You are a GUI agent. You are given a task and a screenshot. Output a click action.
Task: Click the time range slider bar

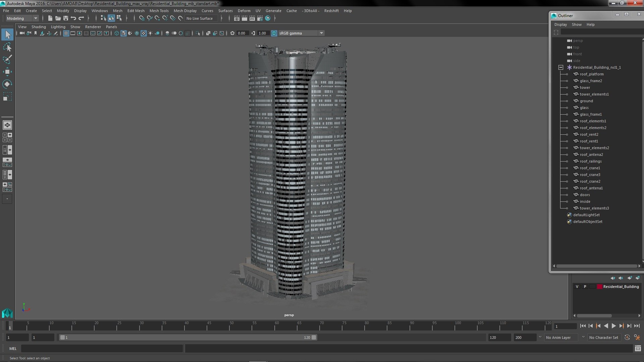coord(188,338)
